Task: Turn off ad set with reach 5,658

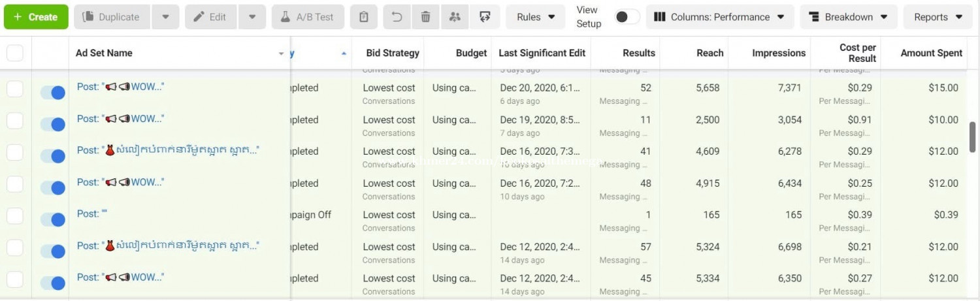Action: (x=52, y=92)
